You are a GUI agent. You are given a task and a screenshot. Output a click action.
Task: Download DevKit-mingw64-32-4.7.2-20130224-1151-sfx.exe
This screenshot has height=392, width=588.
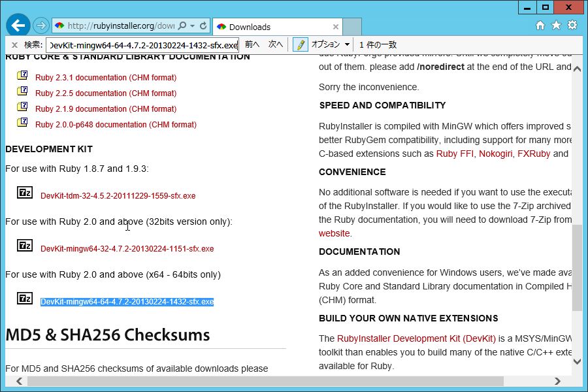pos(127,249)
